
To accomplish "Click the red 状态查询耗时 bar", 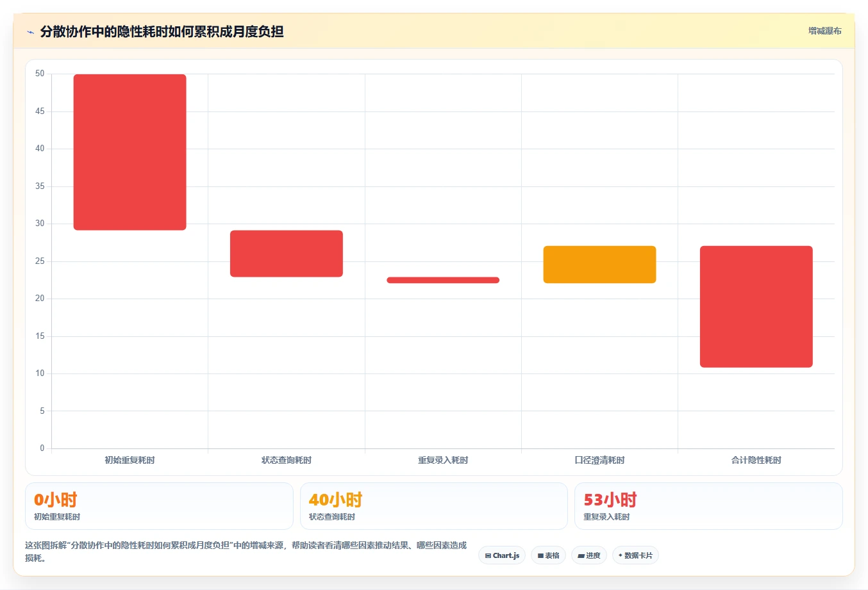I will point(287,254).
